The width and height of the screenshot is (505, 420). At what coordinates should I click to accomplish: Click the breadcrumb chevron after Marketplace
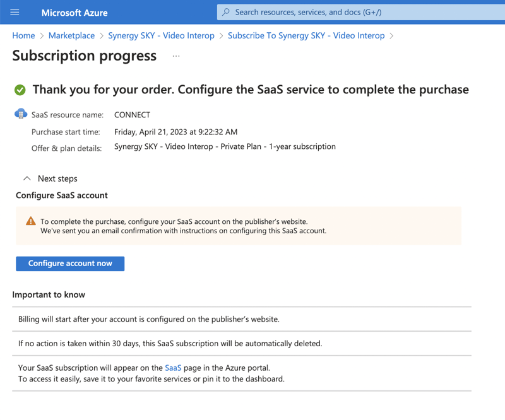tap(102, 36)
